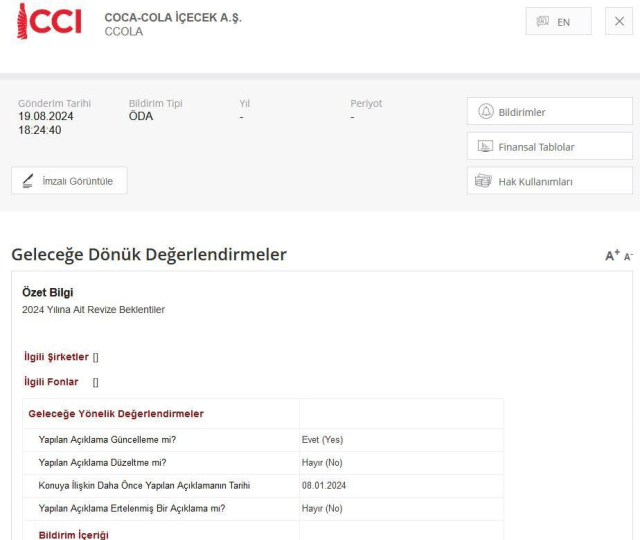640x540 pixels.
Task: Click the Özet Bilgi heading
Action: 48,292
